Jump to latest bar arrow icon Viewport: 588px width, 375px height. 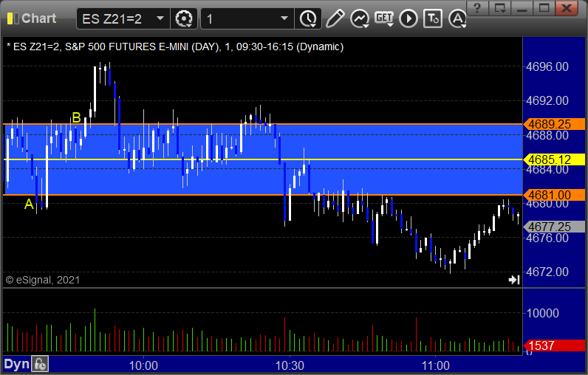pos(514,280)
